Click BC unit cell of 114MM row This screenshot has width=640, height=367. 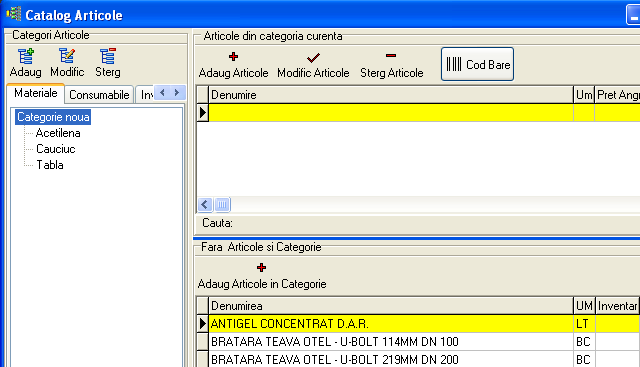[x=584, y=342]
